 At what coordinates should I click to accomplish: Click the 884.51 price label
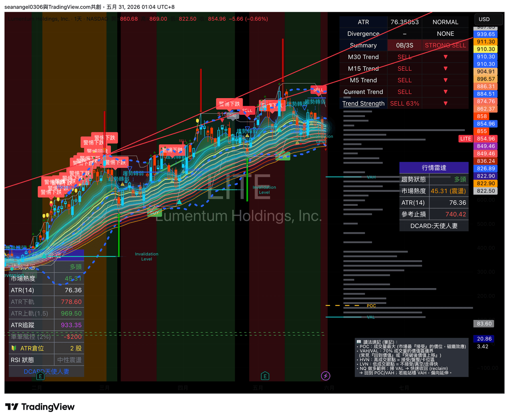[x=486, y=94]
